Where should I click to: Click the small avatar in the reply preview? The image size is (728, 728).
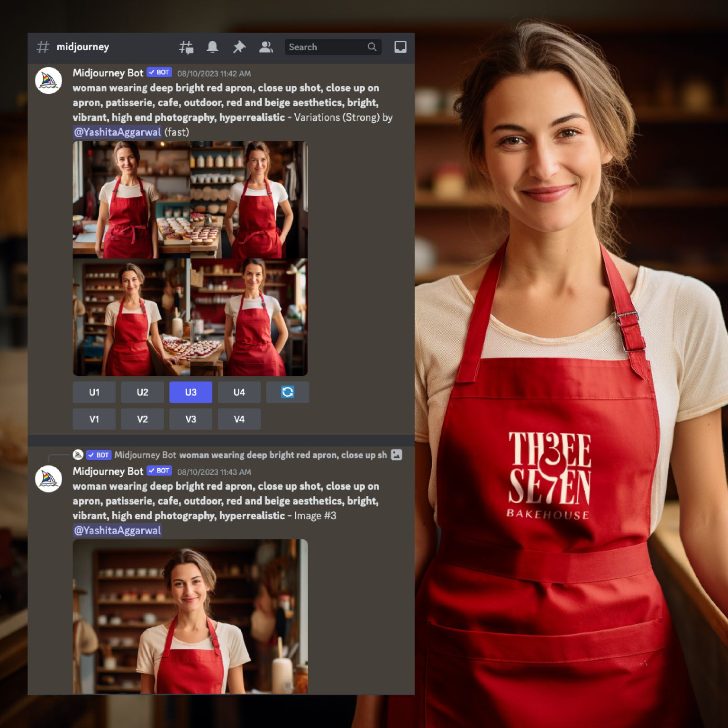coord(78,455)
